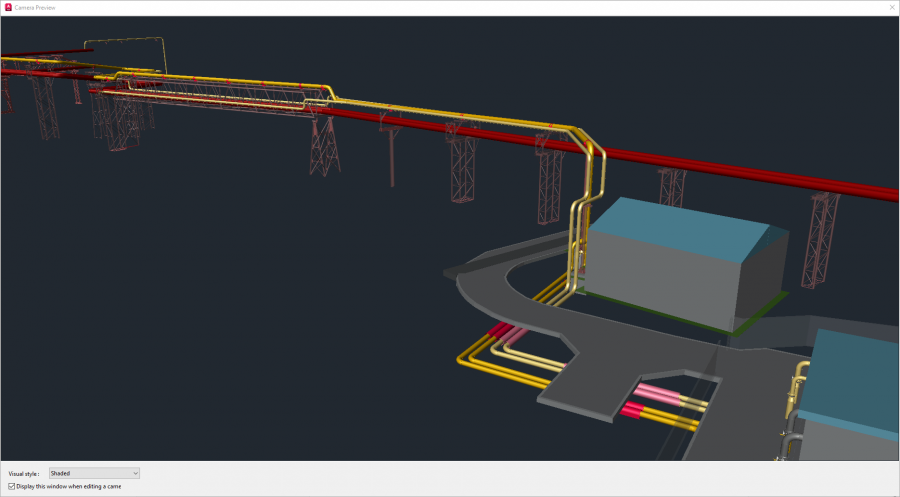
Task: Close the Camera Preview window
Action: click(891, 7)
